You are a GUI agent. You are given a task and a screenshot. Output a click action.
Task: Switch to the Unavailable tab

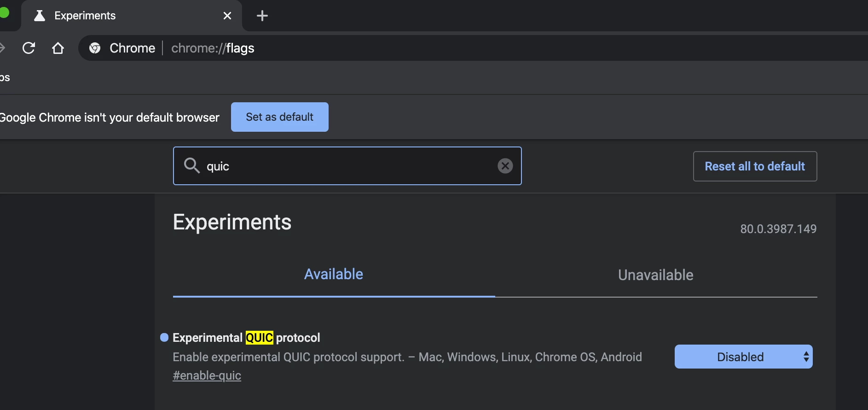coord(656,275)
